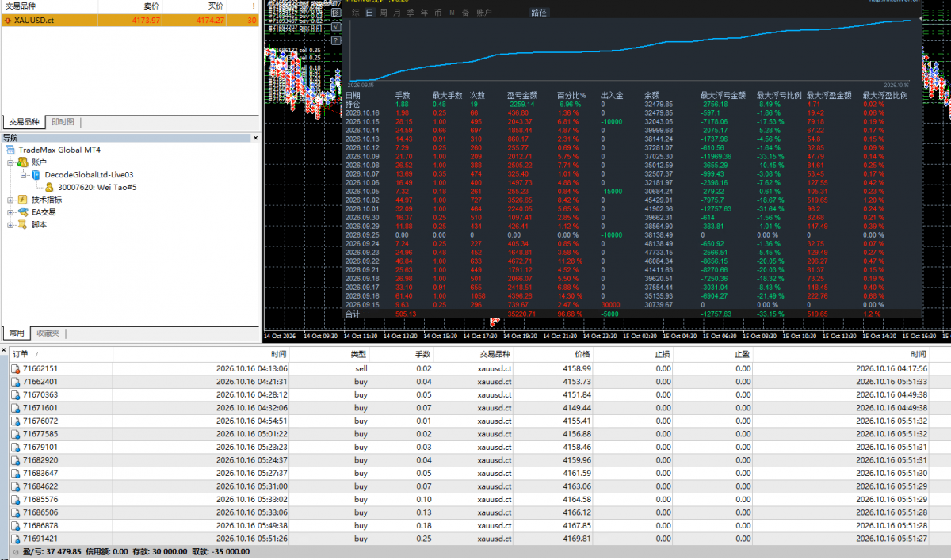Click the order icon for 71679101
The image size is (951, 560).
coord(14,448)
